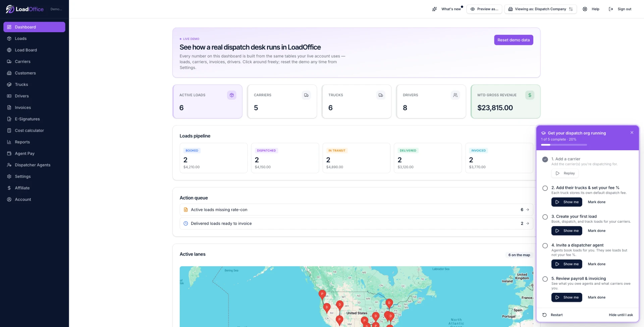Click the rate-con document icon
Screen dimensions: 644x327
[x=185, y=210]
